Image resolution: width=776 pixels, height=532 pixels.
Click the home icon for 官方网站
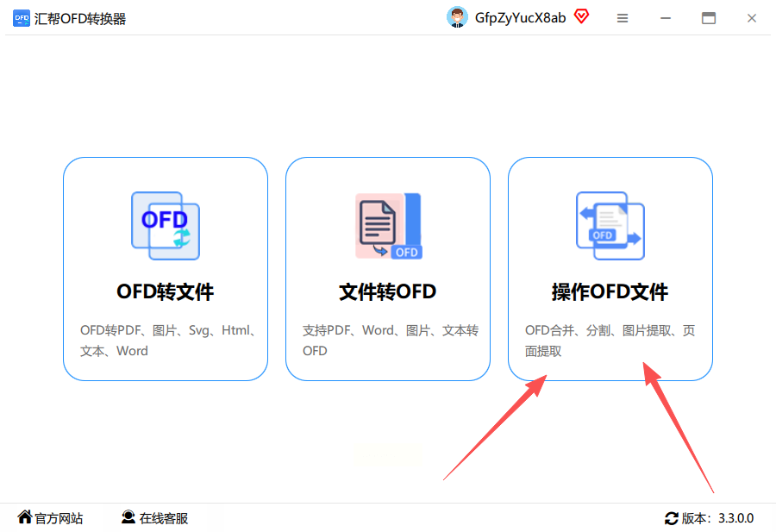point(25,517)
